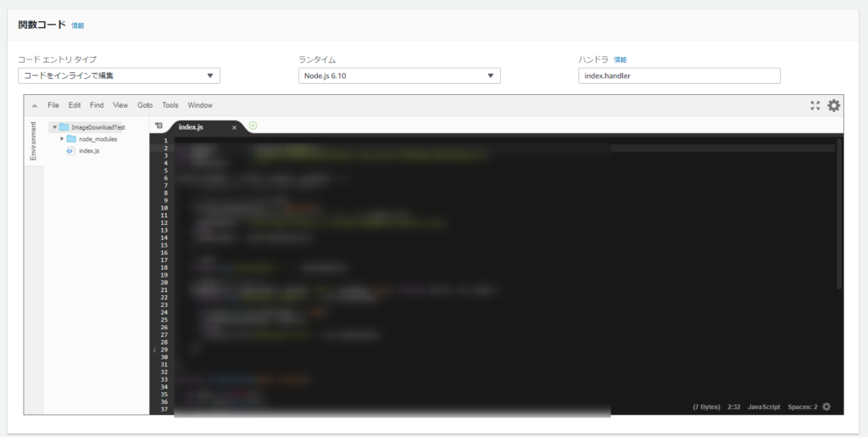Collapse the menu bar with the up arrow
Screen dimensions: 868x437
point(35,105)
